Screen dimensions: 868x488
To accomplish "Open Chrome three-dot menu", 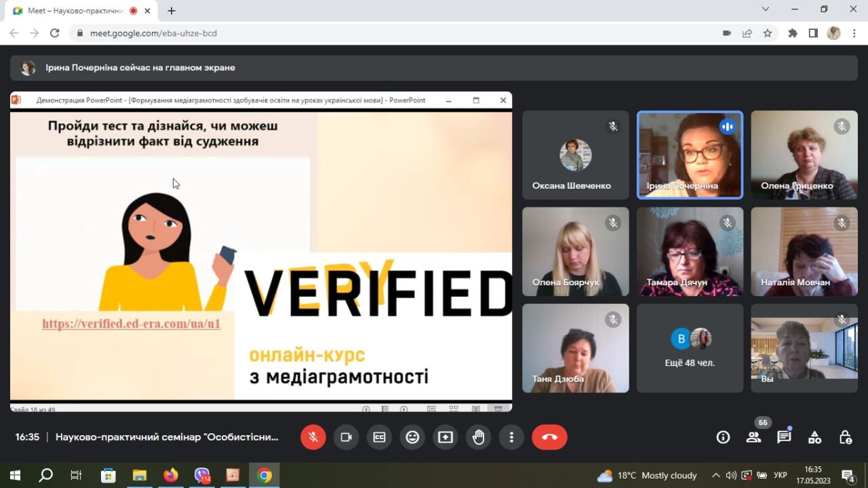I will coord(854,33).
